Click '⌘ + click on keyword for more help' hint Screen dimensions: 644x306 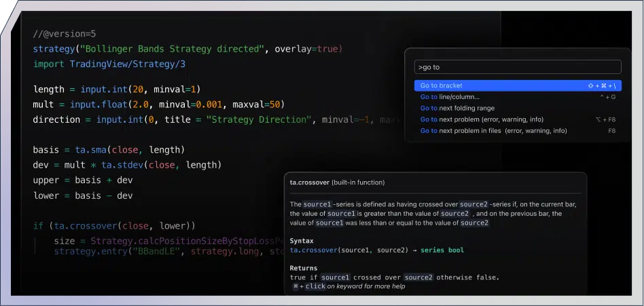(348, 286)
